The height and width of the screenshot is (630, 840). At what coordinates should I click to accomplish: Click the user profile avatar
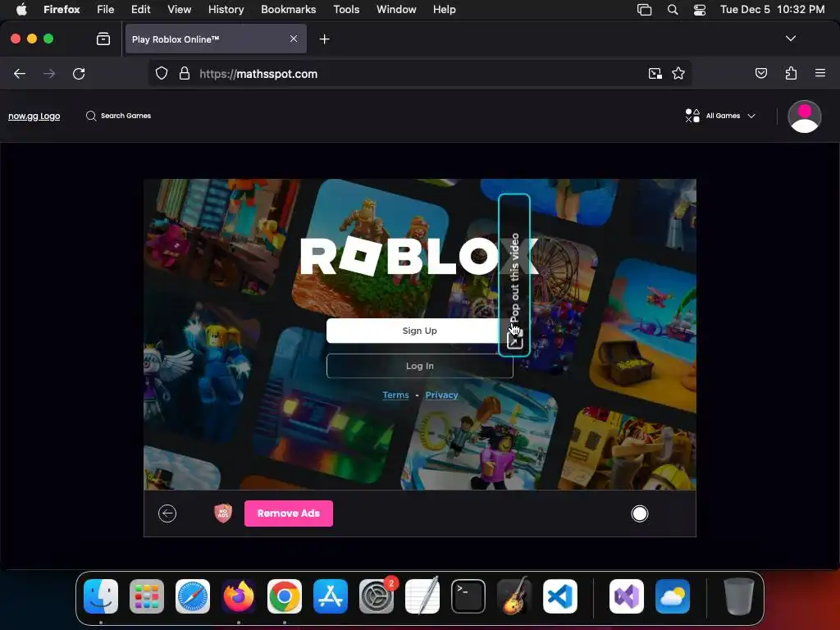coord(804,116)
